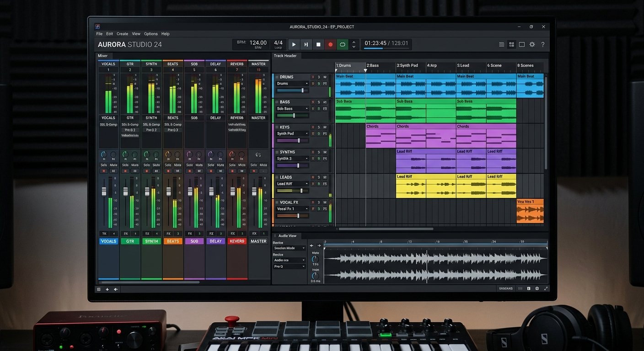Click the Aurora app logo in title bar
This screenshot has height=351, width=644.
pyautogui.click(x=97, y=27)
